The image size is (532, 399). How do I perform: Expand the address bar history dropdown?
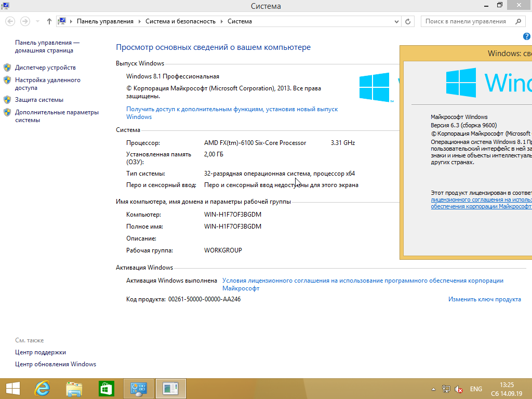point(396,21)
